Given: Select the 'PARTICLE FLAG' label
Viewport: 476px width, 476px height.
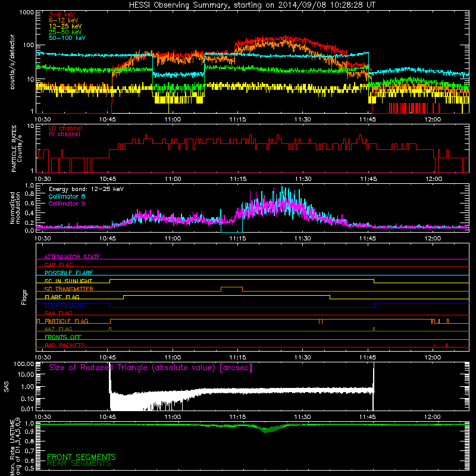Looking at the screenshot, I should pos(67,321).
